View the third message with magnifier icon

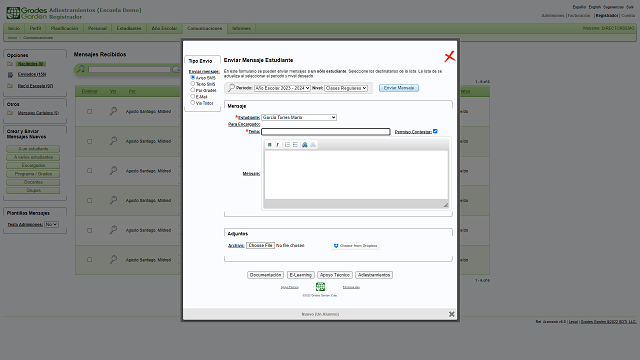[113, 171]
